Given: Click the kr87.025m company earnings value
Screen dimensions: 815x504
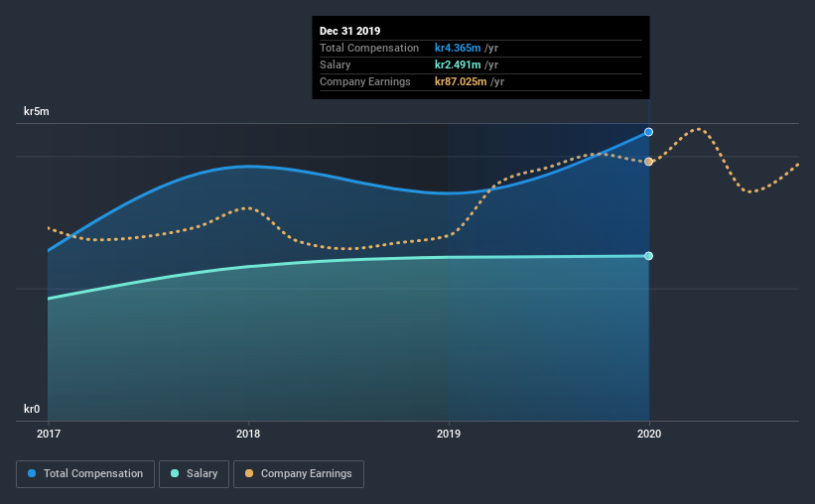Looking at the screenshot, I should point(461,81).
